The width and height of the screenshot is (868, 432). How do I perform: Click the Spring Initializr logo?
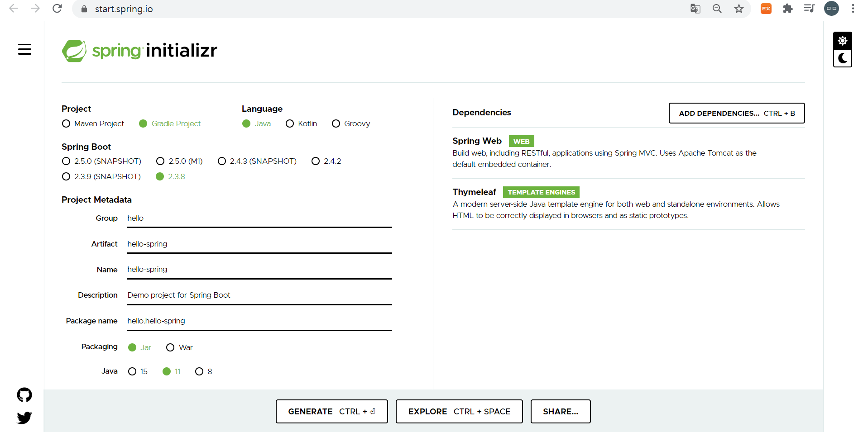[139, 51]
